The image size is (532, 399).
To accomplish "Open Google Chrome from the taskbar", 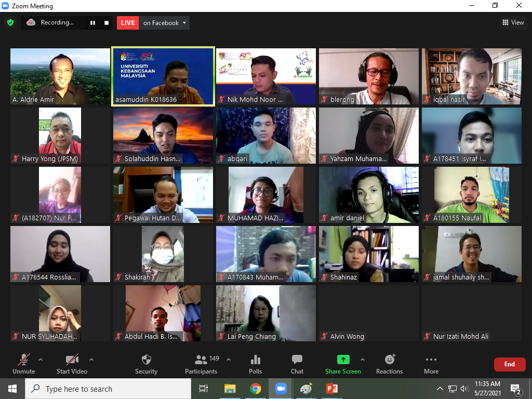I will click(255, 389).
